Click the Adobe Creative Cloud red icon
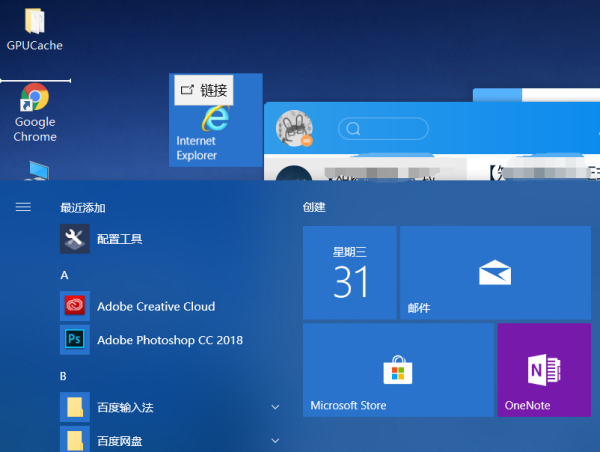Screen dimensions: 600x452 [x=75, y=306]
